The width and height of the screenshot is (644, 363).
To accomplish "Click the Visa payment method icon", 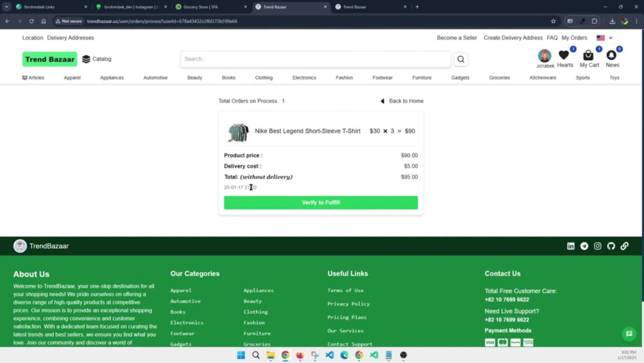I will click(489, 342).
